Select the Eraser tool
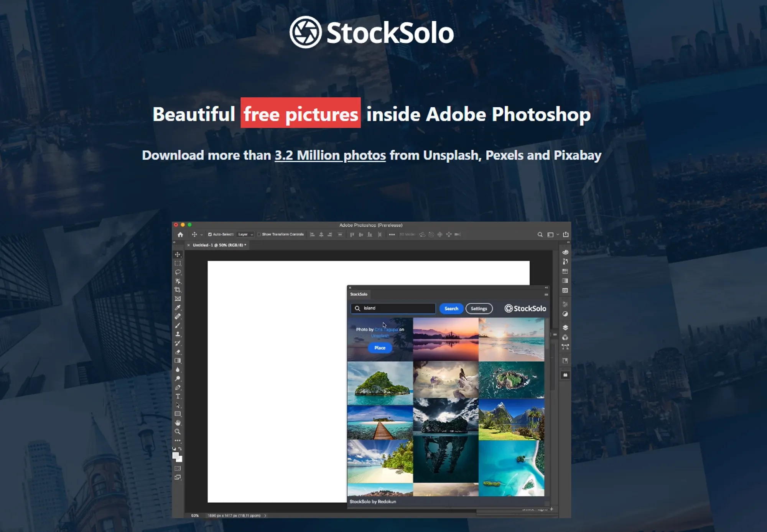The width and height of the screenshot is (767, 532). point(178,352)
